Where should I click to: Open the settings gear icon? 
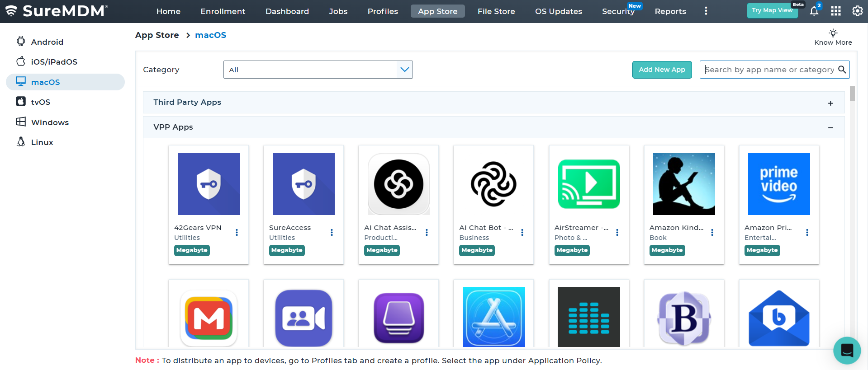click(x=857, y=11)
